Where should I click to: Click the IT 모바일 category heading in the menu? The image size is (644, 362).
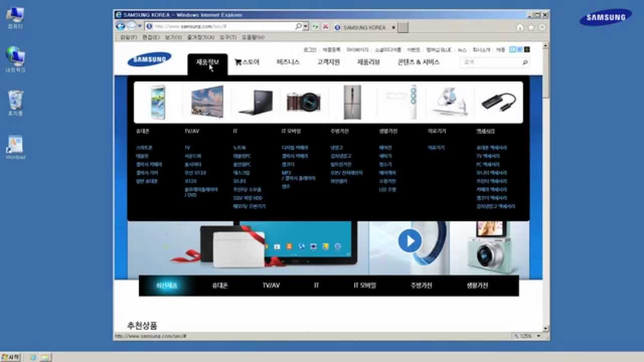pos(291,131)
